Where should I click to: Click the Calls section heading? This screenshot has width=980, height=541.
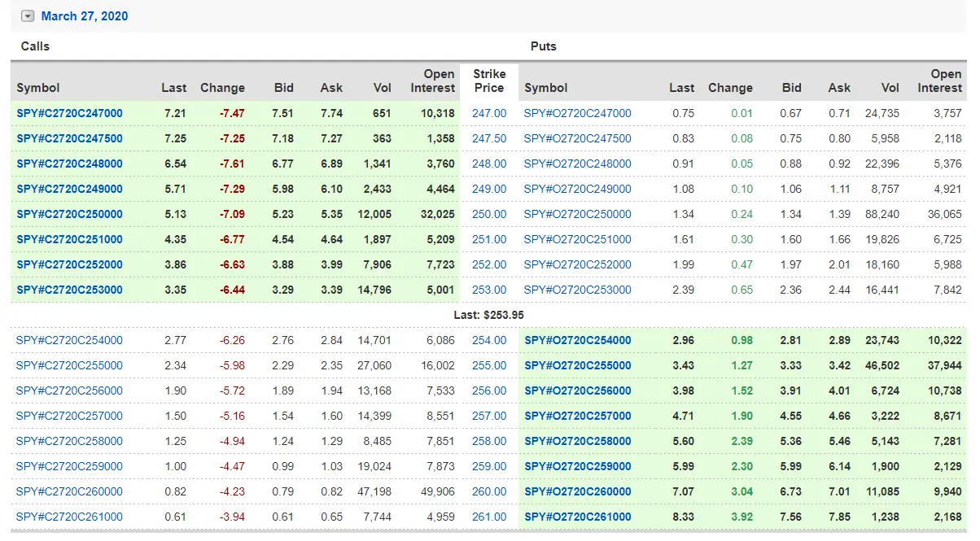point(35,46)
